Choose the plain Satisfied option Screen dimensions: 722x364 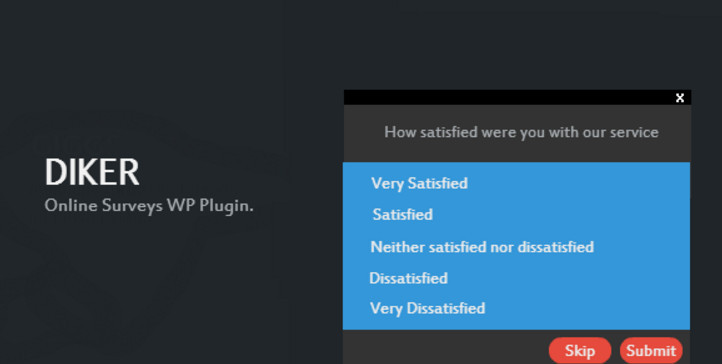402,214
